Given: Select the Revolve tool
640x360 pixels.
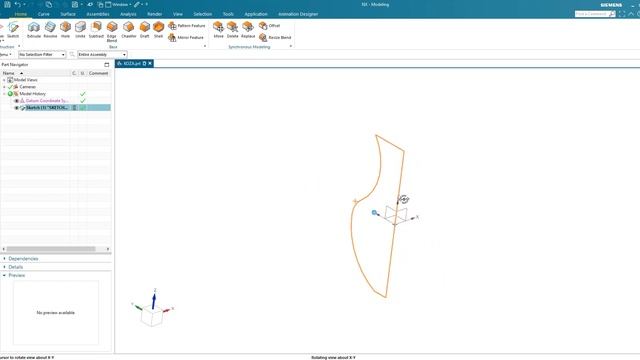Looking at the screenshot, I should (x=50, y=30).
